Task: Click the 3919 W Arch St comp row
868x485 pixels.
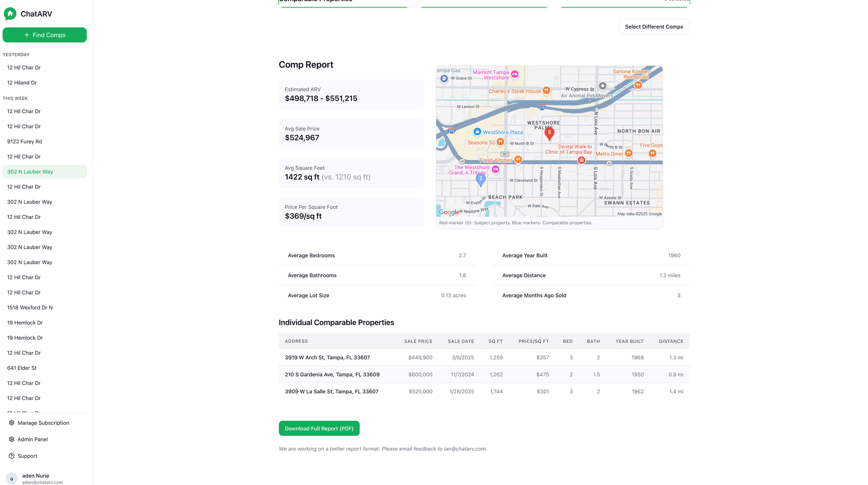Action: pyautogui.click(x=327, y=358)
